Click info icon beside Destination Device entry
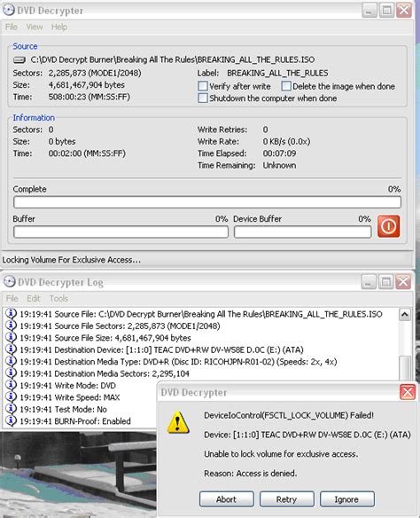Screen dimensions: 420x518 [11, 349]
